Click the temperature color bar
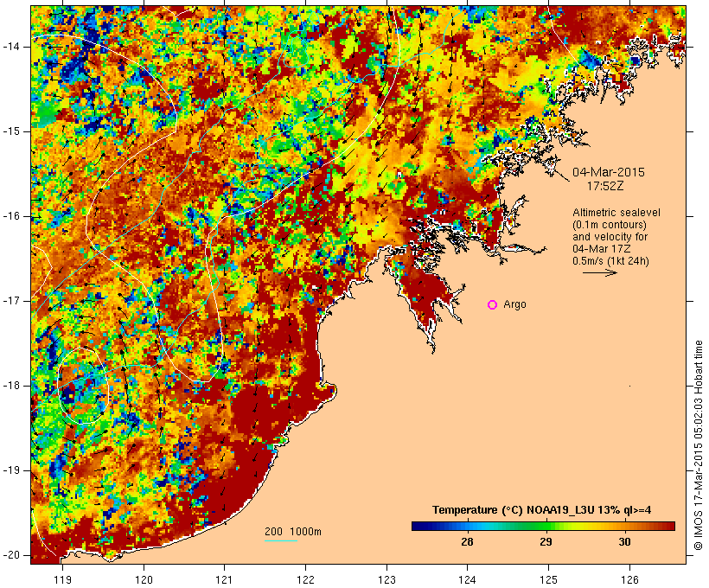Screen dimensions: 709x588 [543, 526]
